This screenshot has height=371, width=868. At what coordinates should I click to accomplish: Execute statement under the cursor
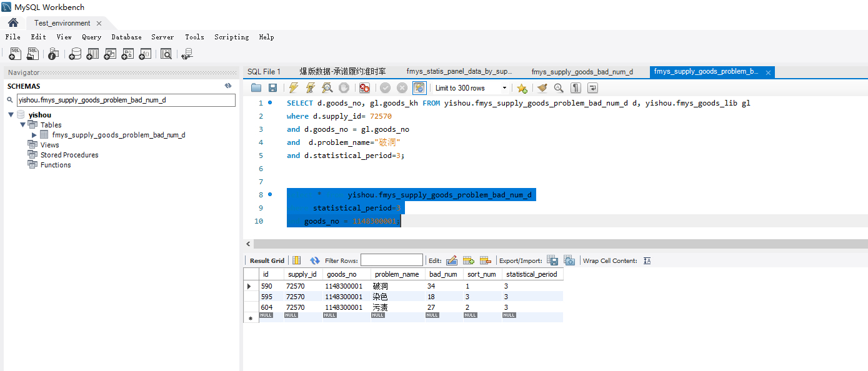(x=310, y=88)
